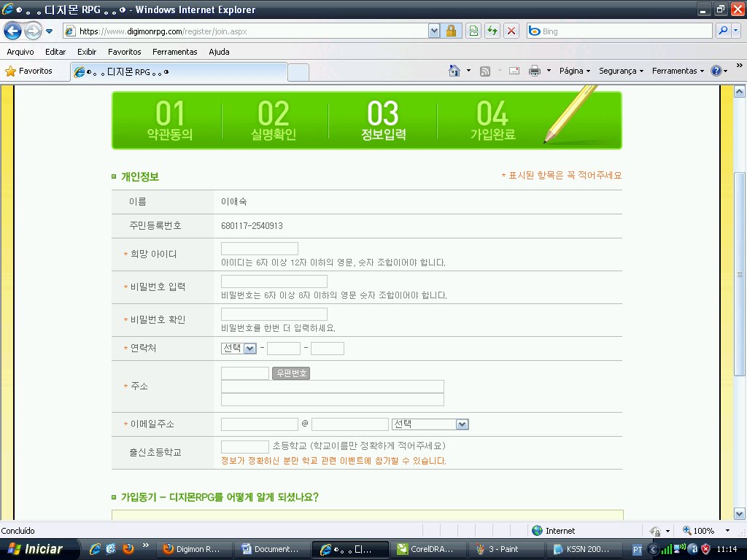Select the 디지몬 RPG browser tab
The width and height of the screenshot is (747, 560).
click(179, 72)
